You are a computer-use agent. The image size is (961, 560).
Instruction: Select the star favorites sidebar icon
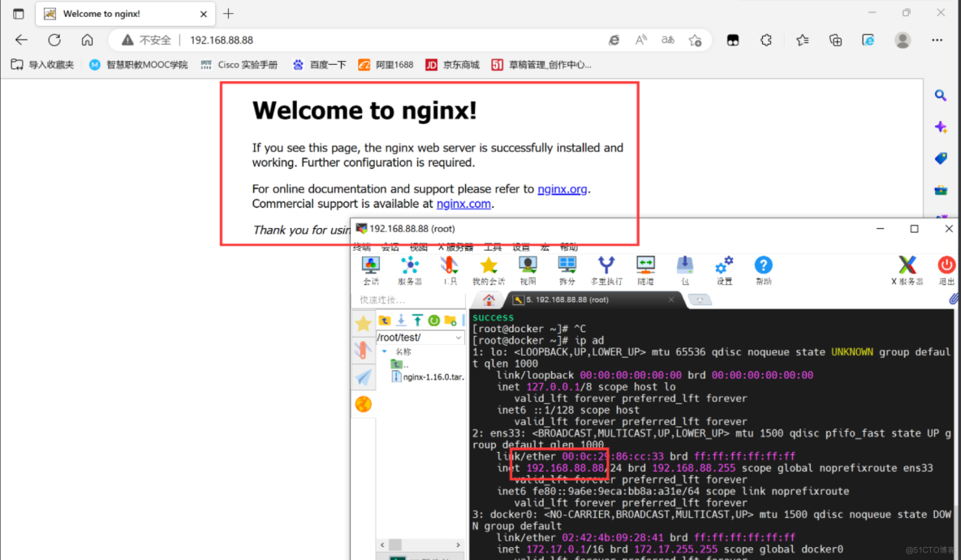[363, 324]
